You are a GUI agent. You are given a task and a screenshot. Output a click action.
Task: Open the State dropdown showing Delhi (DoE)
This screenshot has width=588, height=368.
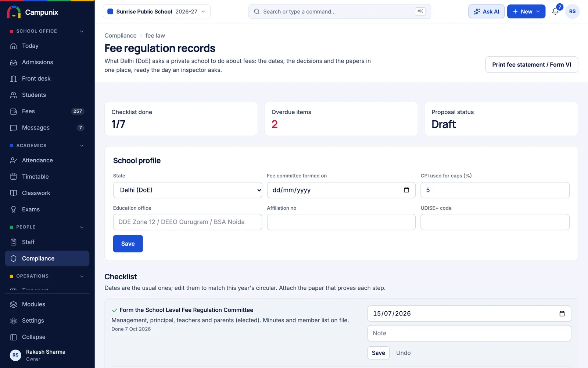click(187, 190)
